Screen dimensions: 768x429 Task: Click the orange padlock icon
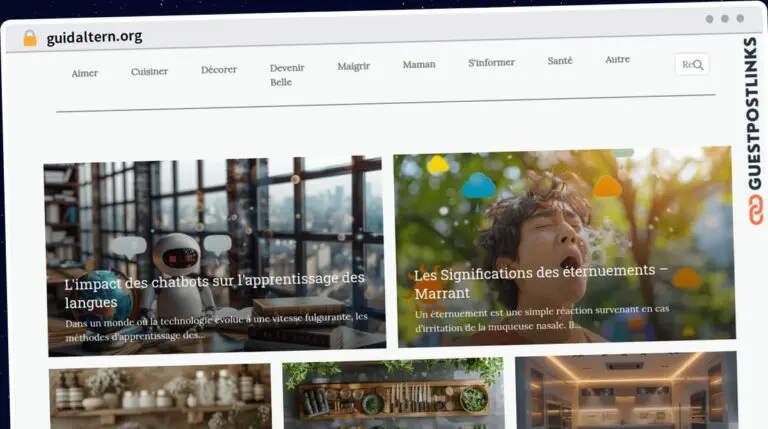pos(30,38)
